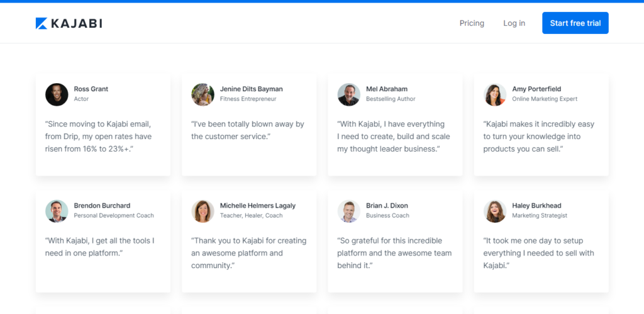Open the Log in page
Screen dimensions: 644x314
[x=514, y=23]
